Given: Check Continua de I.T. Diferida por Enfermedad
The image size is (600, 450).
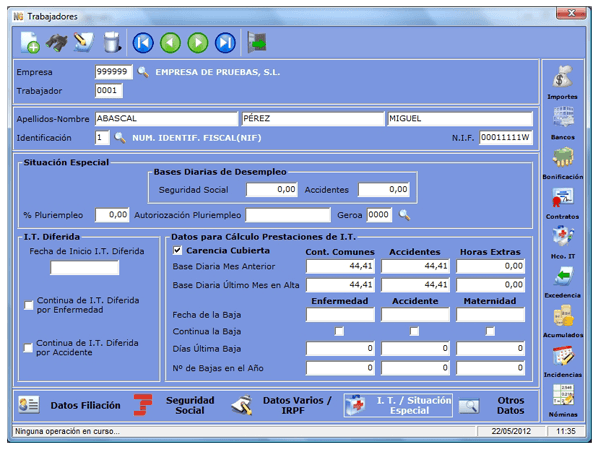Looking at the screenshot, I should pyautogui.click(x=28, y=305).
